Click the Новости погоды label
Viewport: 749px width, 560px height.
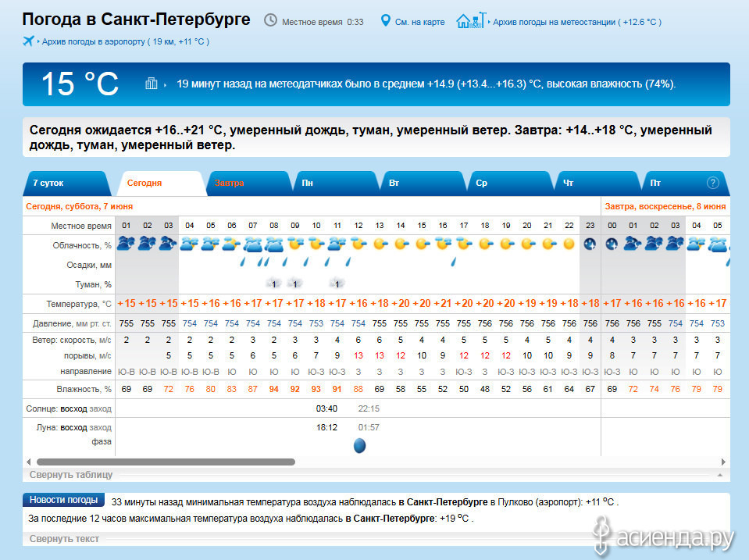[63, 500]
